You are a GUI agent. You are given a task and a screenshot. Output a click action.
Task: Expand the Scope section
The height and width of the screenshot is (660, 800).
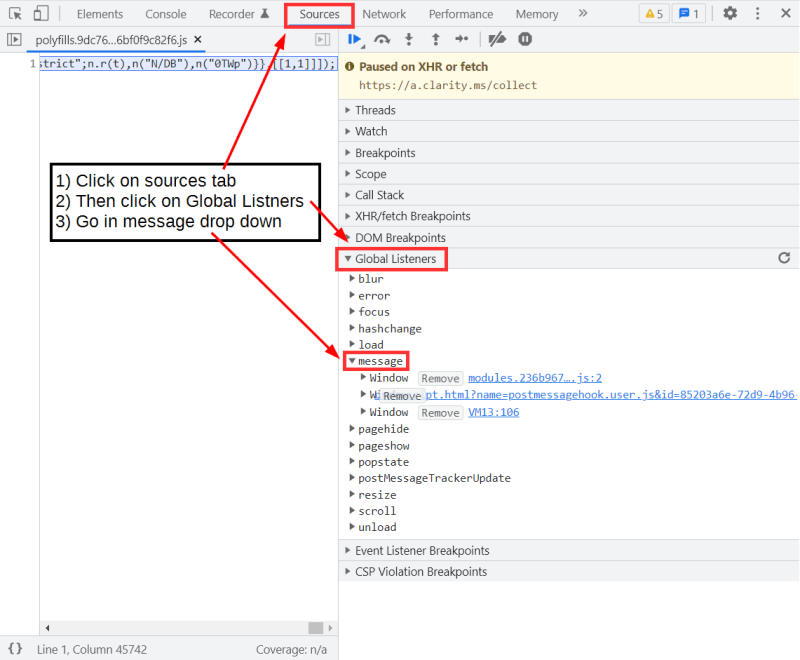[x=569, y=174]
